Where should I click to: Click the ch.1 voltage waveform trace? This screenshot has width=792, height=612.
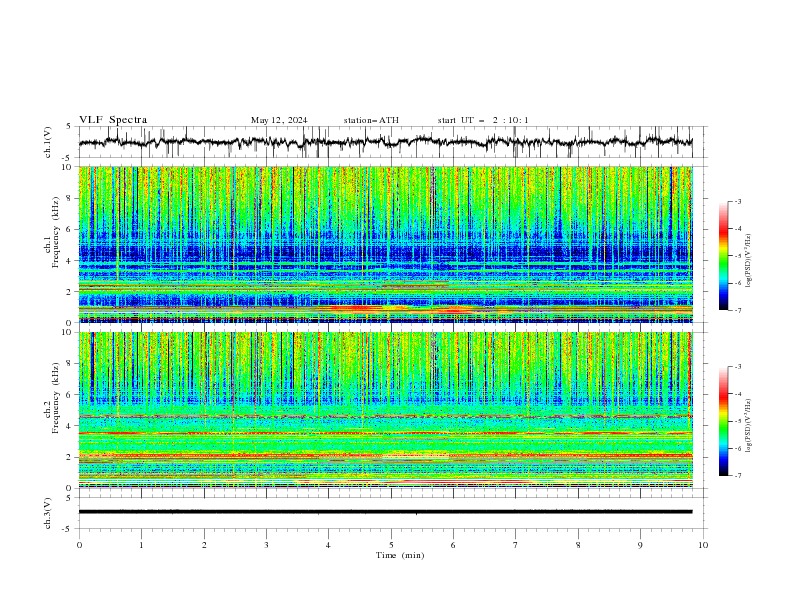pos(385,142)
